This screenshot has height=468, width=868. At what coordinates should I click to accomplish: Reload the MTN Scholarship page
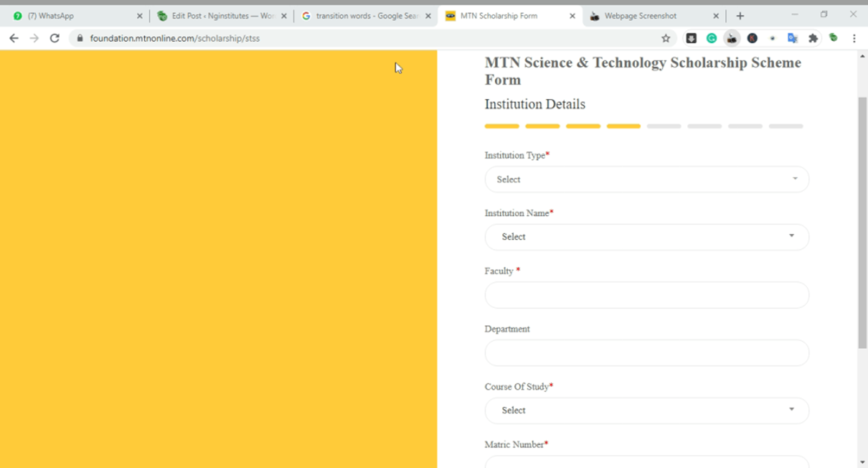point(54,38)
